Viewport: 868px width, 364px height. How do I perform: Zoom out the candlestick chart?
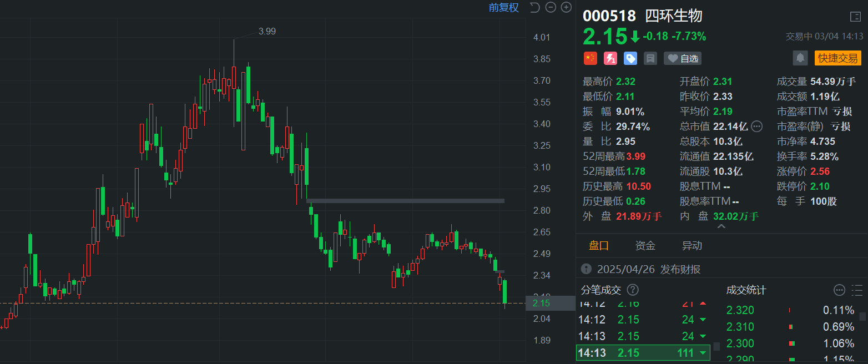(x=551, y=7)
